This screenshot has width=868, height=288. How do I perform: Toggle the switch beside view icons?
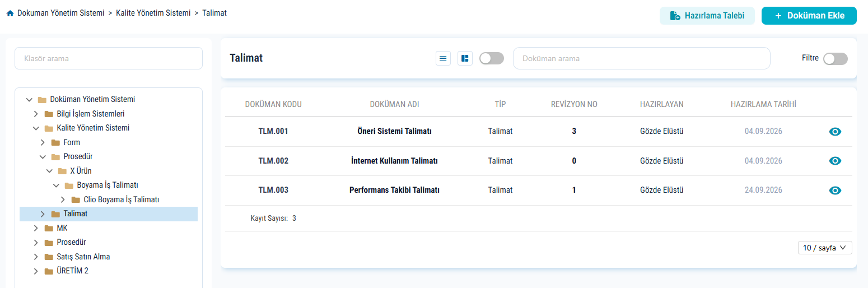(492, 58)
